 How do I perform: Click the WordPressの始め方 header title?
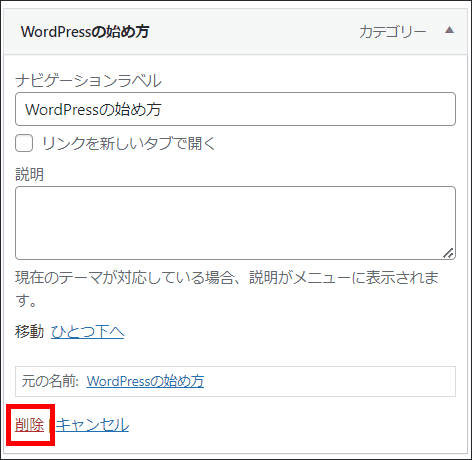click(85, 32)
